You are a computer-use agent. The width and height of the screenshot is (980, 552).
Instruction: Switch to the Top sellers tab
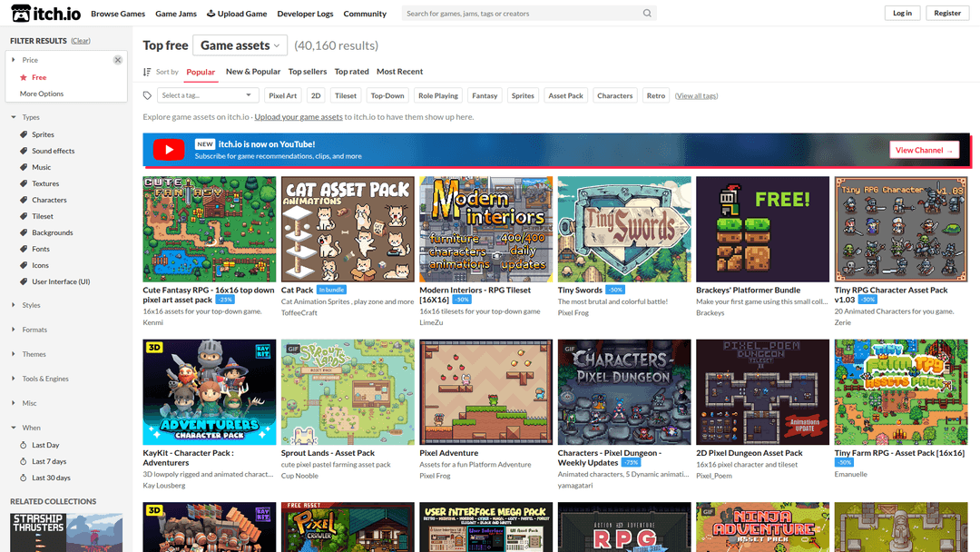308,72
